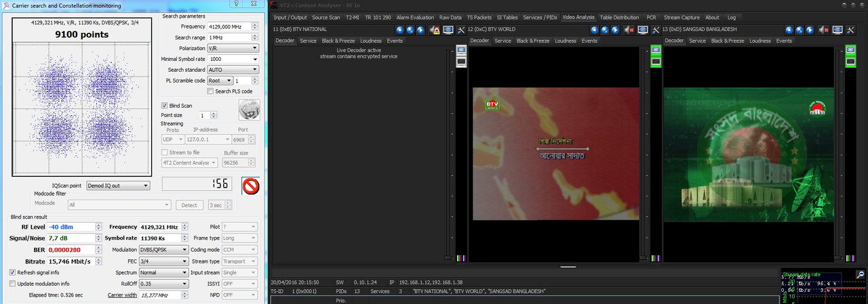The width and height of the screenshot is (868, 304).
Task: Click the Carrier width link label
Action: pyautogui.click(x=122, y=295)
